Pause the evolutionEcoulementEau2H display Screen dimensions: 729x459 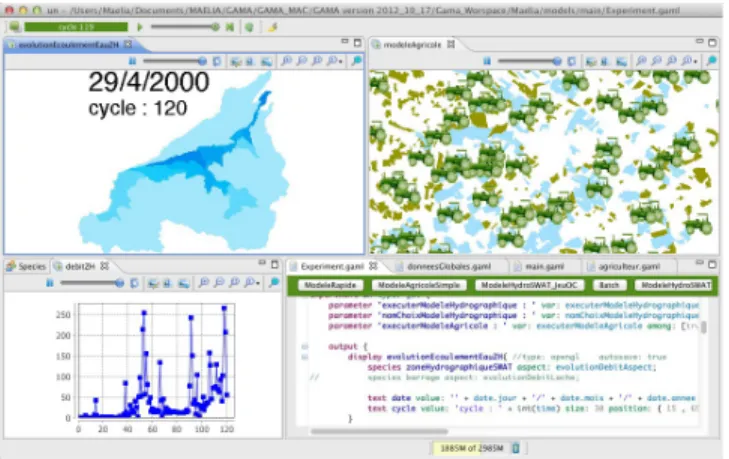click(133, 61)
